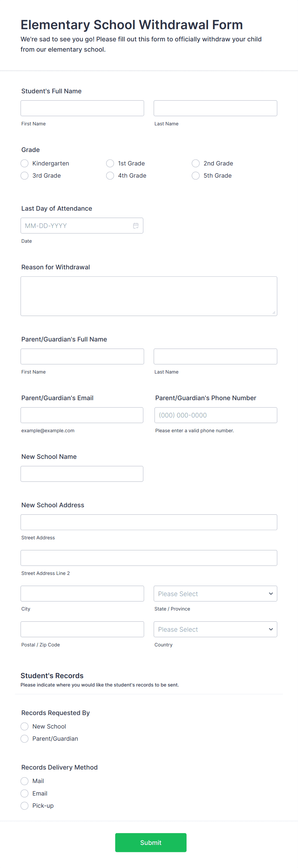
Task: Open the Country selection dropdown
Action: pyautogui.click(x=215, y=629)
